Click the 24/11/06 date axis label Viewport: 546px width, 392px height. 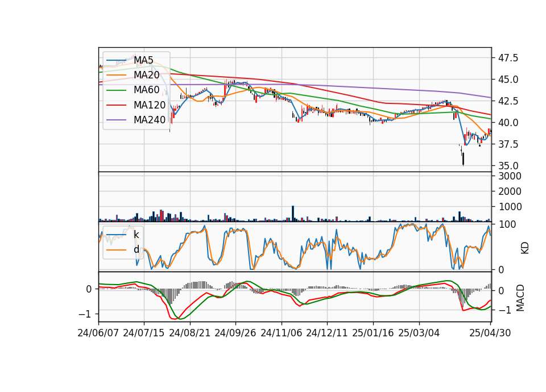(x=282, y=333)
